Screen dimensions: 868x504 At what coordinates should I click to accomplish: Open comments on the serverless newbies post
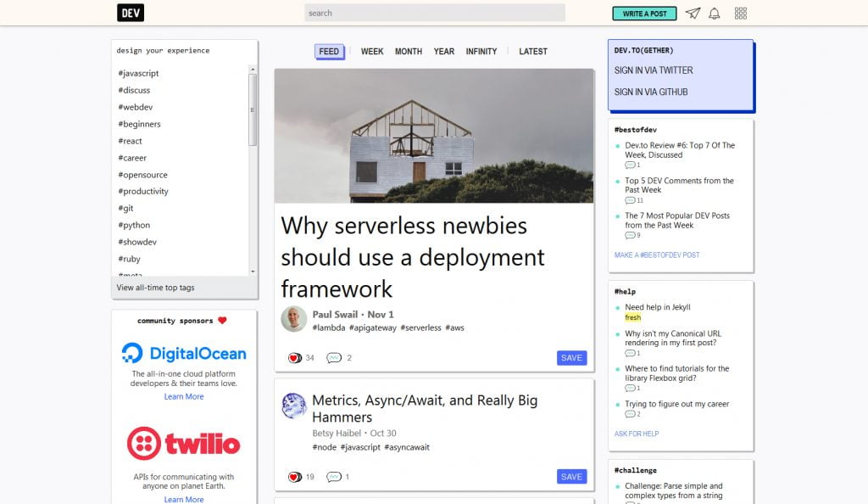pos(334,358)
